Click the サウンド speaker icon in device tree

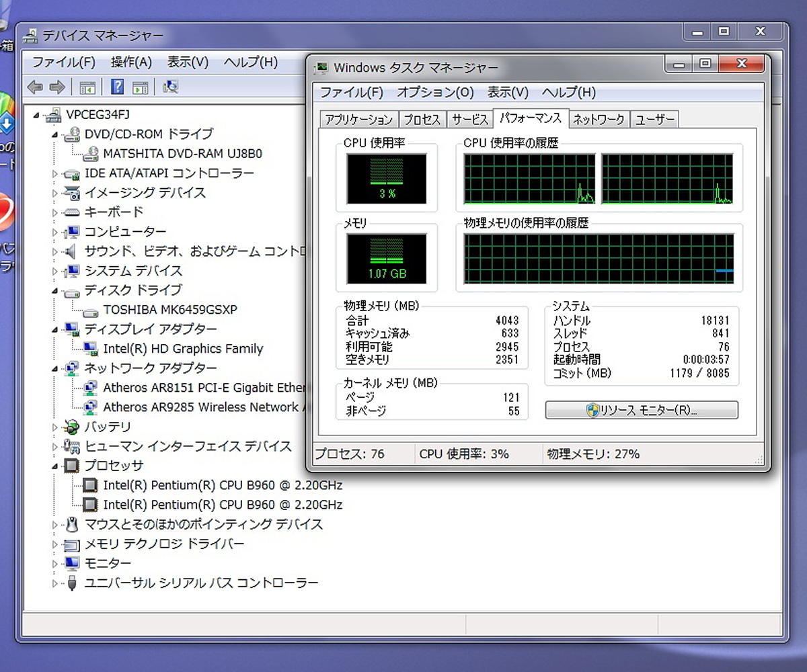(72, 251)
